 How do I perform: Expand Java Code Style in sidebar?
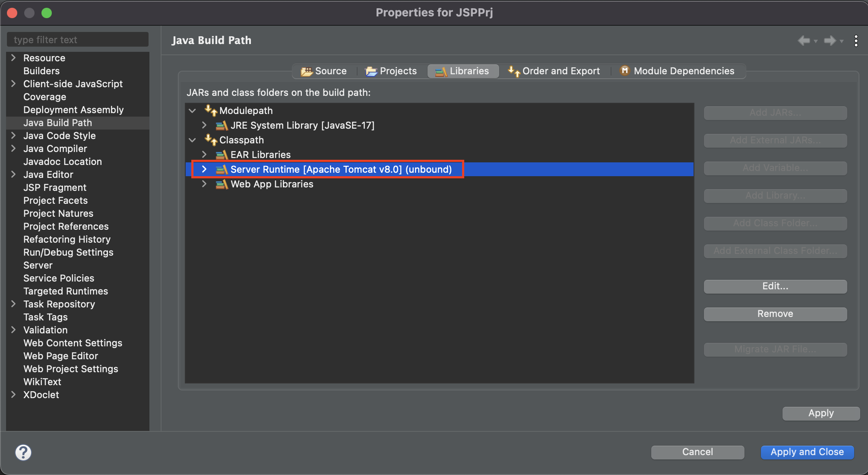coord(13,136)
